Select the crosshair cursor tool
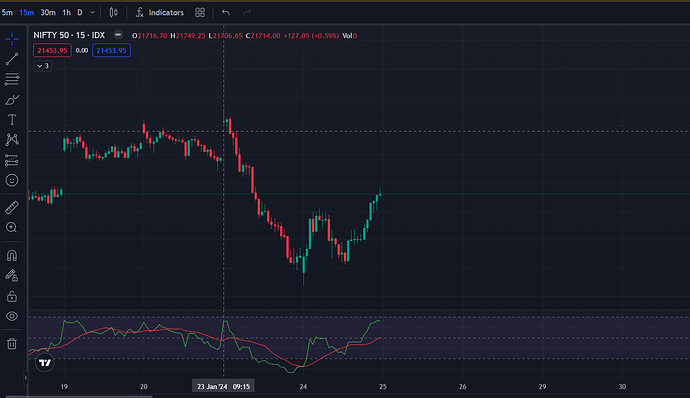 coord(12,39)
